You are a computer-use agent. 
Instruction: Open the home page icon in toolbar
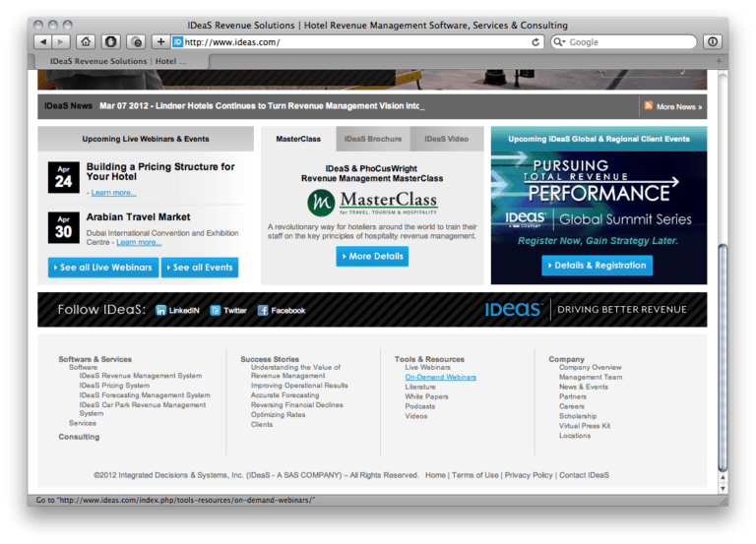(x=86, y=42)
